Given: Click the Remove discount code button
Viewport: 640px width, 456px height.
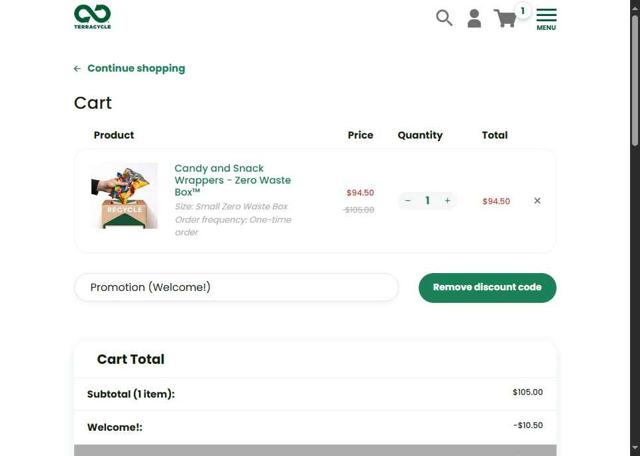Looking at the screenshot, I should 487,288.
